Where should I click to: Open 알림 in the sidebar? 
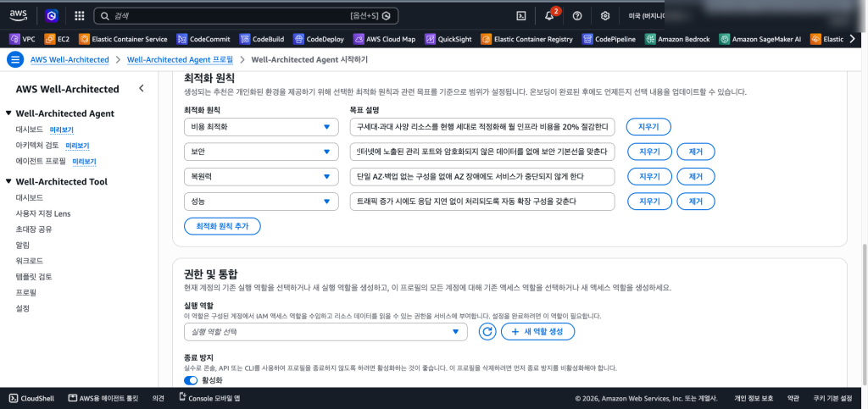pos(23,245)
